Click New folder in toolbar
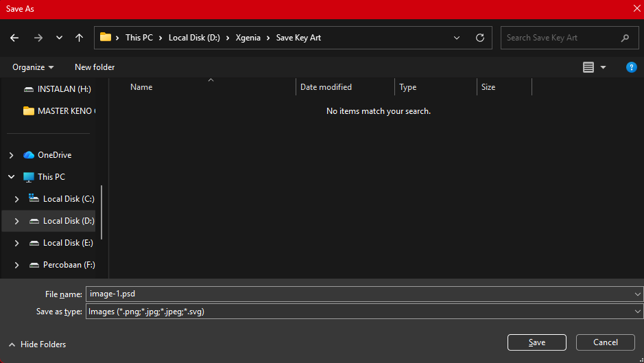Viewport: 644px width, 363px height. click(95, 67)
